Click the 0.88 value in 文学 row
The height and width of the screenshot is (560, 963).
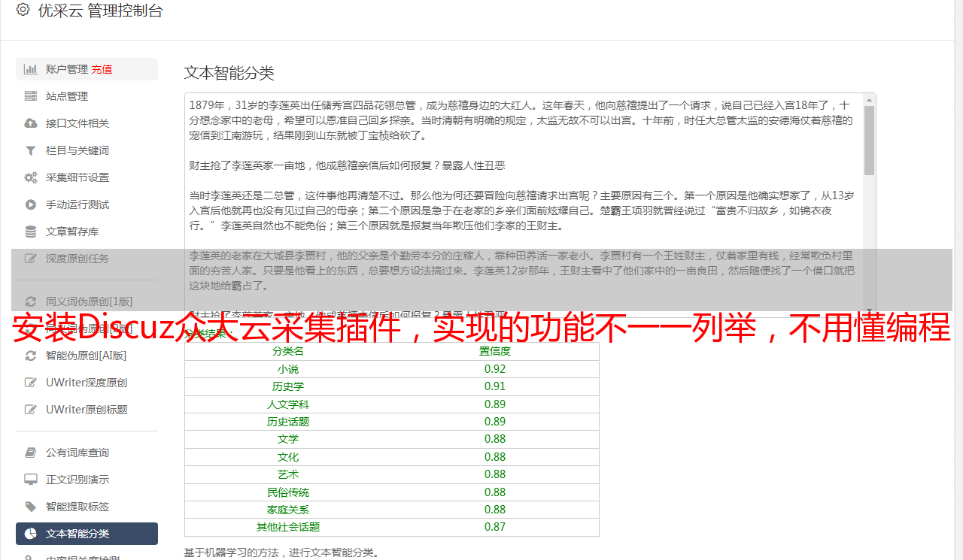coord(495,439)
